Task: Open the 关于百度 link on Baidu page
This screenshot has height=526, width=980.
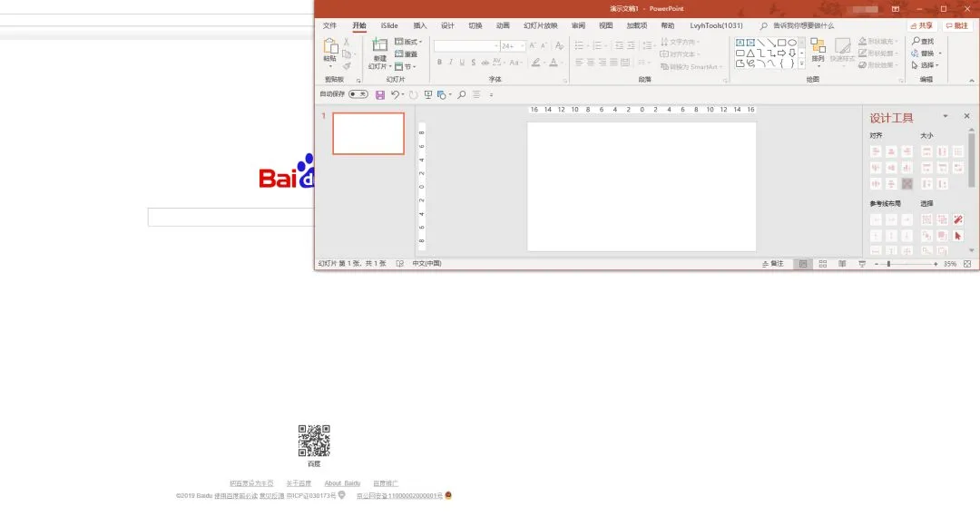Action: tap(299, 482)
